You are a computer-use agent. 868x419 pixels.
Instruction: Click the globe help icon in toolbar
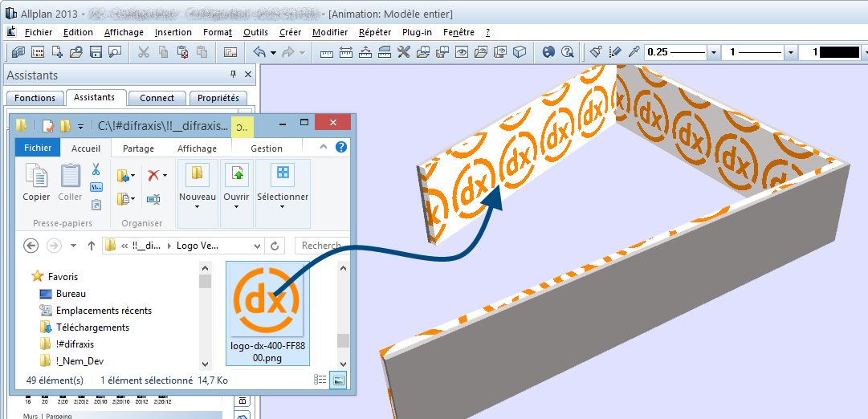[548, 53]
